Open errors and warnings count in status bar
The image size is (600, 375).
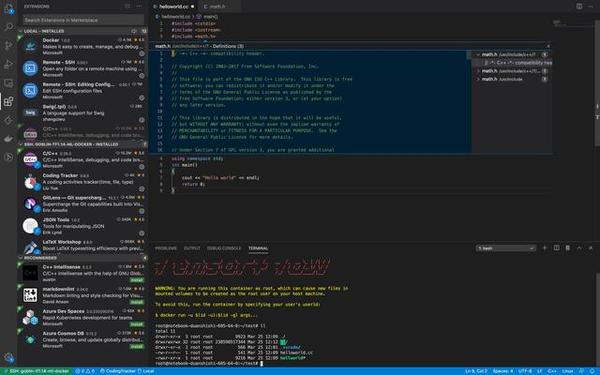pyautogui.click(x=85, y=371)
